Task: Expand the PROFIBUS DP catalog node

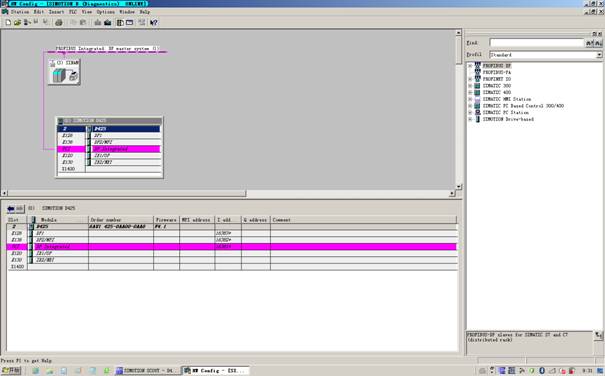Action: click(470, 66)
